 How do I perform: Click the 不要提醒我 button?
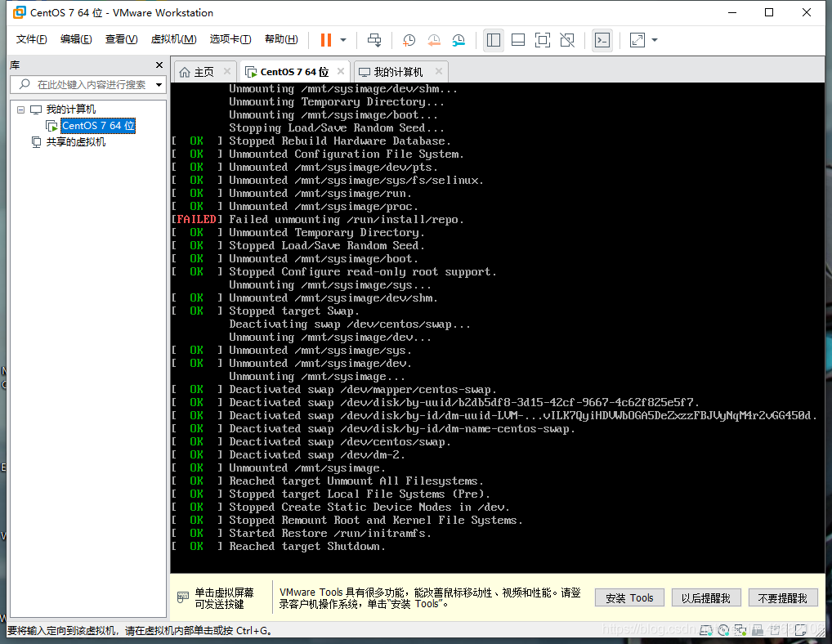click(783, 598)
